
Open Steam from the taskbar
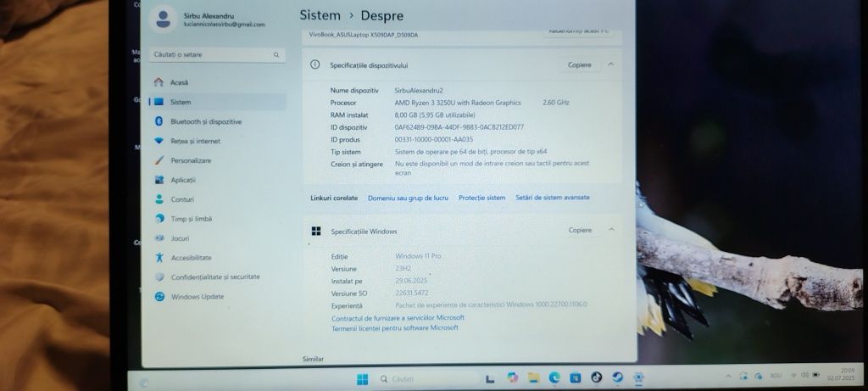[x=617, y=377]
